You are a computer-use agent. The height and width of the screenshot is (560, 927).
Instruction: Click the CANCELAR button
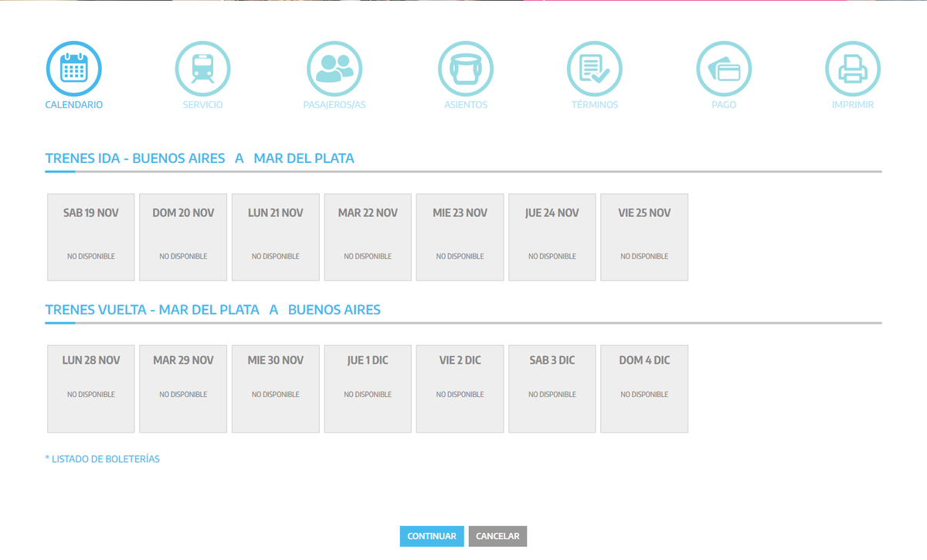click(x=497, y=536)
